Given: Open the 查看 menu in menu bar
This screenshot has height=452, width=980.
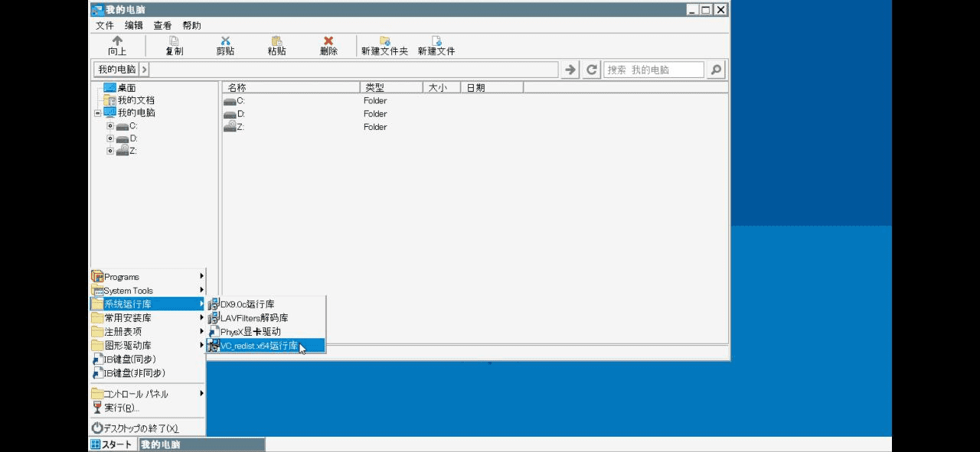Looking at the screenshot, I should (x=162, y=25).
